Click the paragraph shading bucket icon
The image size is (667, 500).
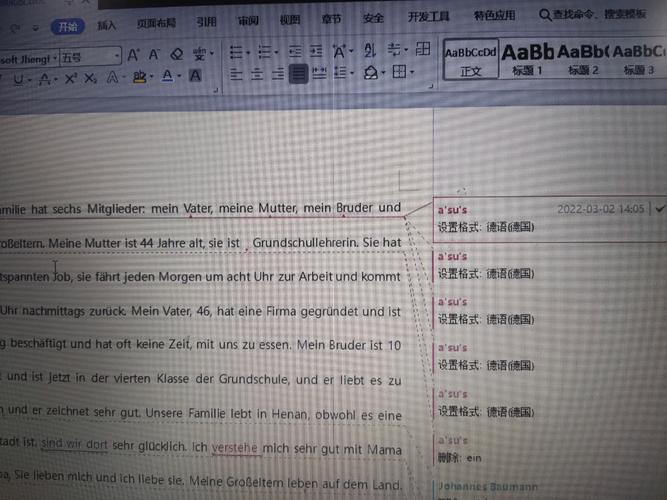[371, 73]
